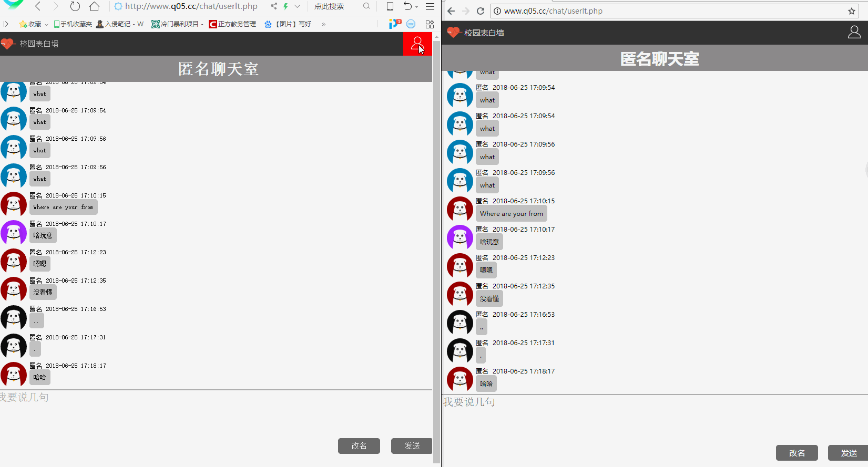
Task: Click the 发送 button in left window
Action: 412,445
